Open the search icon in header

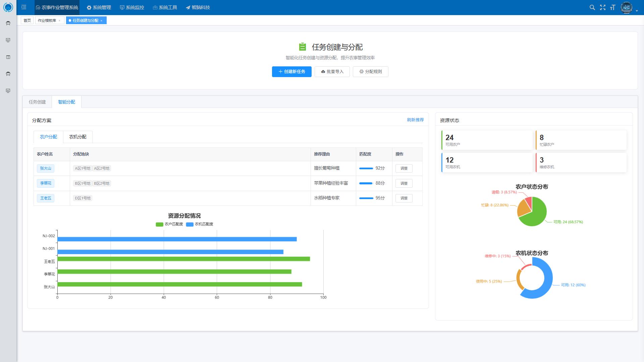592,7
